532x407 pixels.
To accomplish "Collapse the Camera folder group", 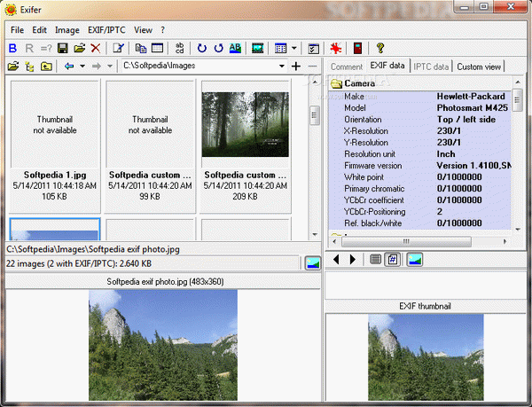I will click(336, 83).
